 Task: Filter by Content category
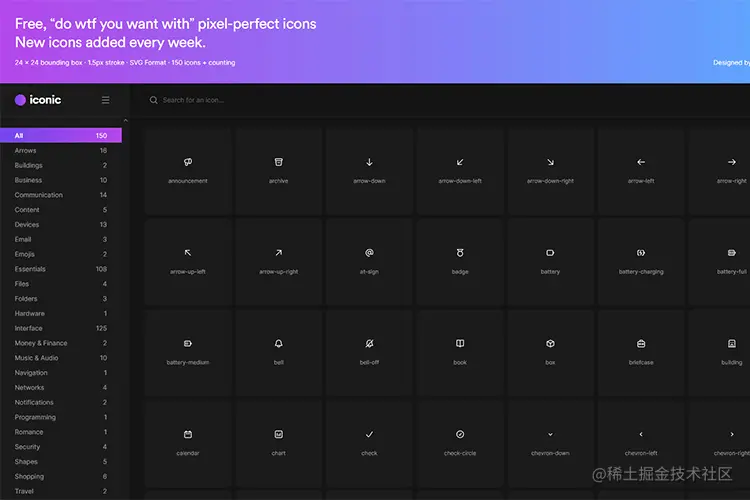61,210
